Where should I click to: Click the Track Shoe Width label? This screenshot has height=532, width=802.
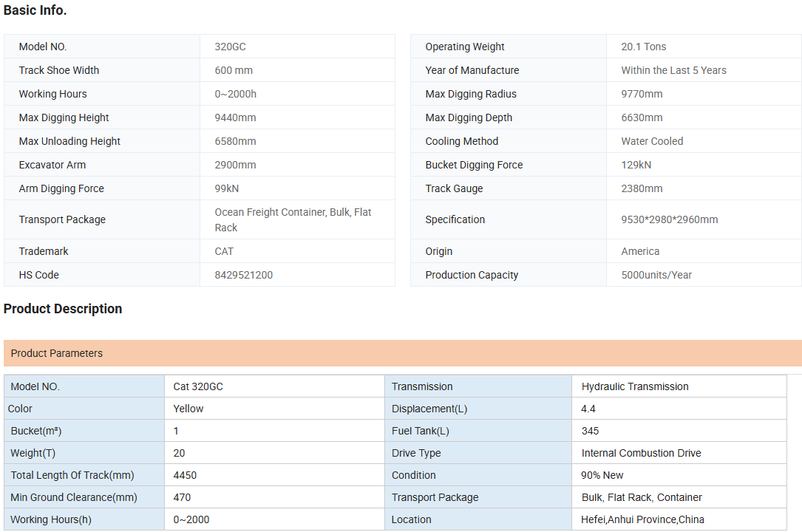coord(59,70)
